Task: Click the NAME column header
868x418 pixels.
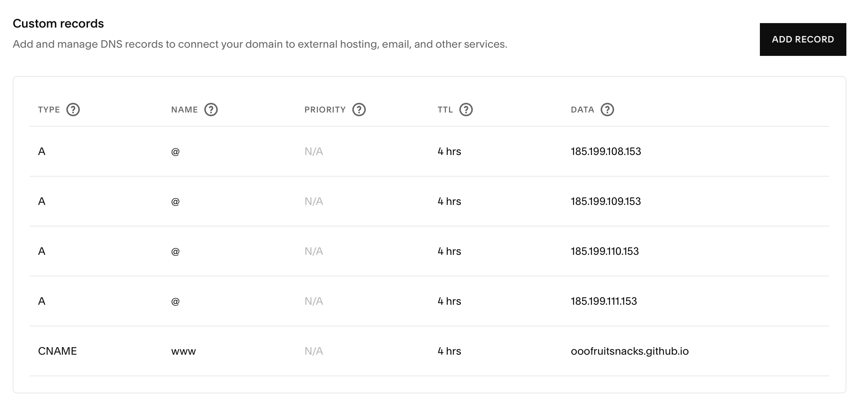Action: [x=185, y=110]
